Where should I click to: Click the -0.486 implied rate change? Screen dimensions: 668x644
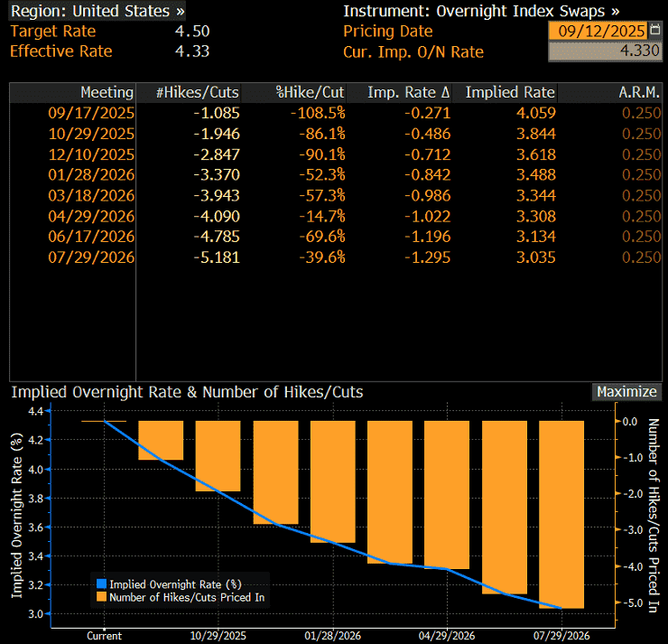[x=427, y=134]
